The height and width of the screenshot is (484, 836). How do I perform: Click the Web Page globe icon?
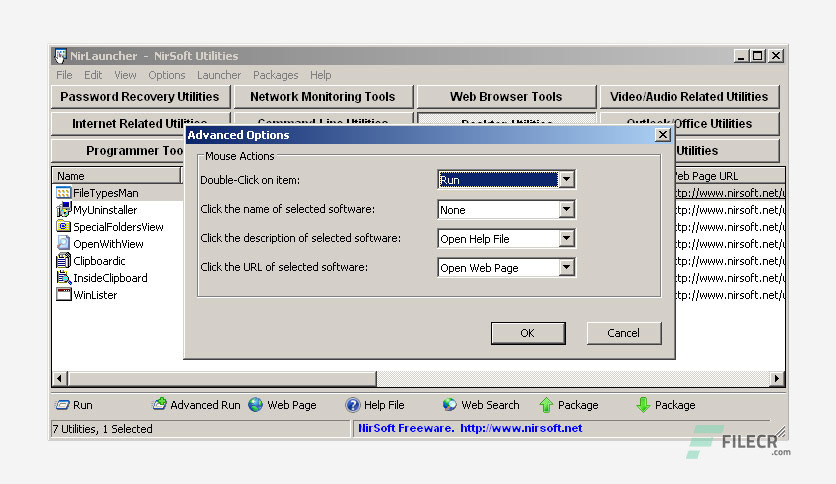[x=256, y=405]
